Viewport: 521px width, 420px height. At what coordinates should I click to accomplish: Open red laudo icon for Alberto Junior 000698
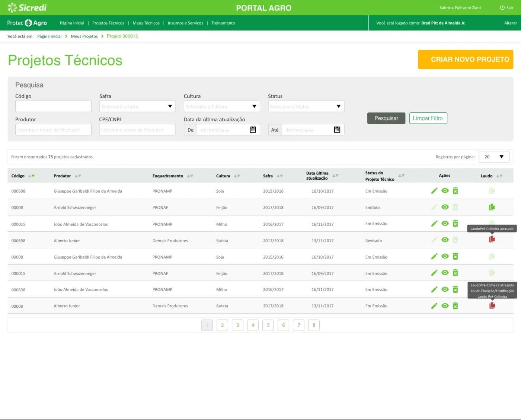pyautogui.click(x=492, y=239)
